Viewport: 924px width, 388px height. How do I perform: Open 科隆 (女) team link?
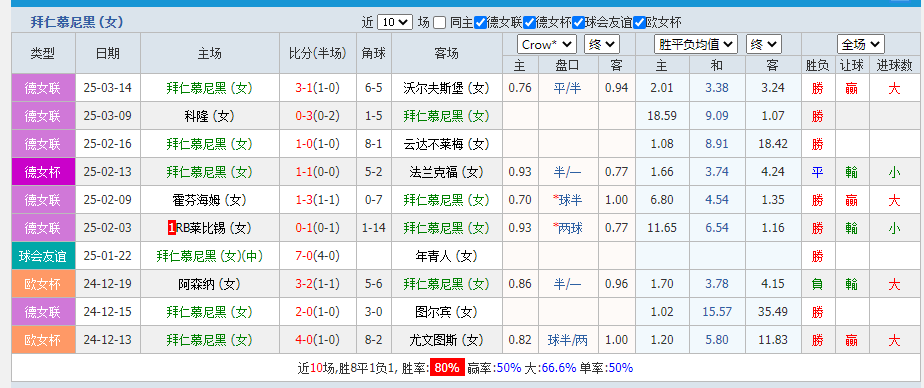210,116
